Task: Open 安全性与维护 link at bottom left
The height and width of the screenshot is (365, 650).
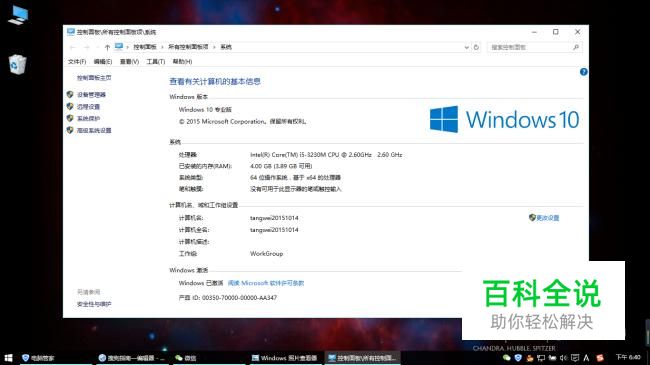Action: pos(94,304)
